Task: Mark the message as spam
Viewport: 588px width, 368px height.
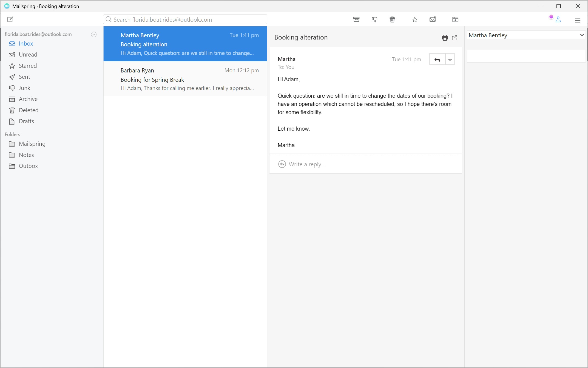Action: pos(374,19)
